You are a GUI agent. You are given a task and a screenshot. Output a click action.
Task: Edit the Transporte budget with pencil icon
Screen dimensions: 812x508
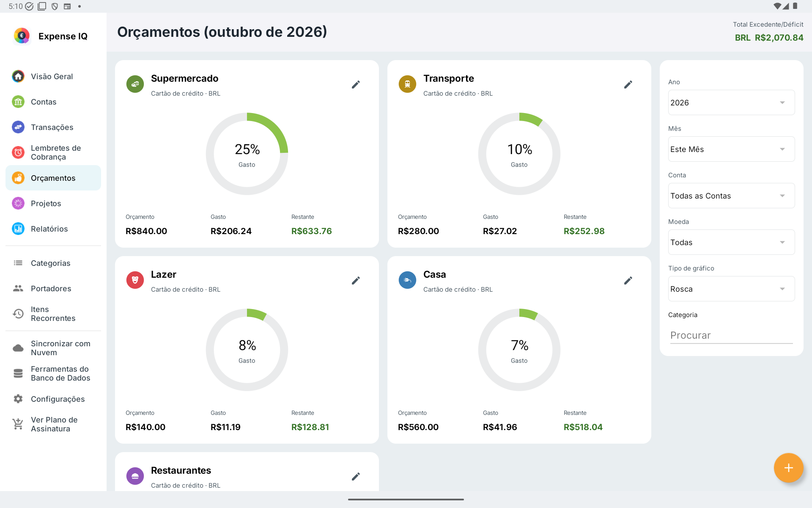(x=628, y=85)
